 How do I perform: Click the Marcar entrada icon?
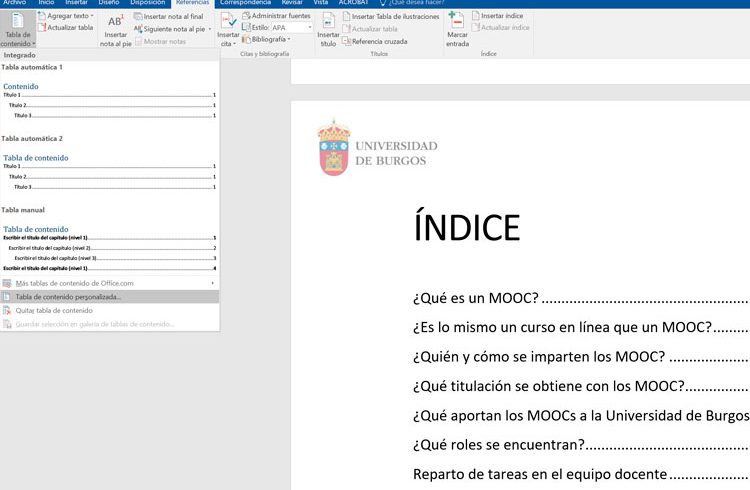tap(456, 21)
